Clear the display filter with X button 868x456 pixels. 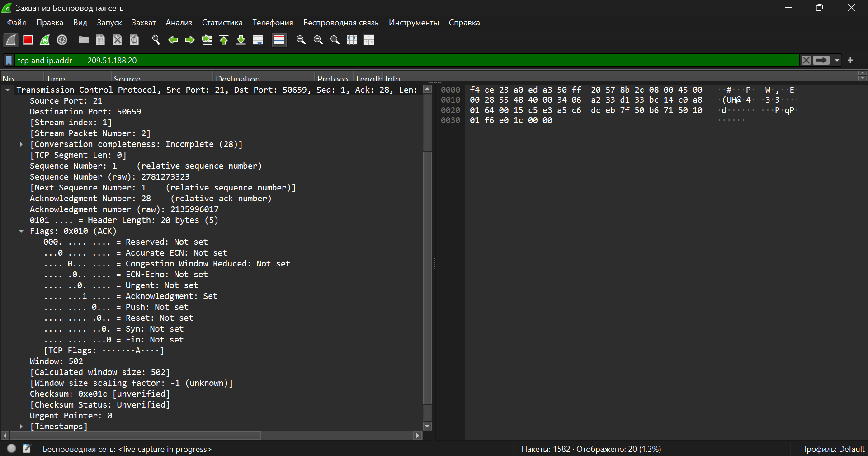click(806, 61)
